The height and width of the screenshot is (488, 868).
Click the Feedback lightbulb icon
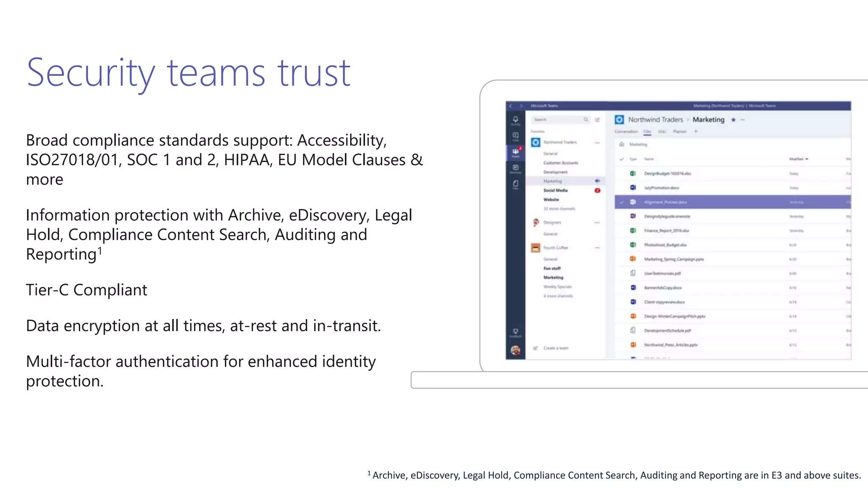[515, 332]
